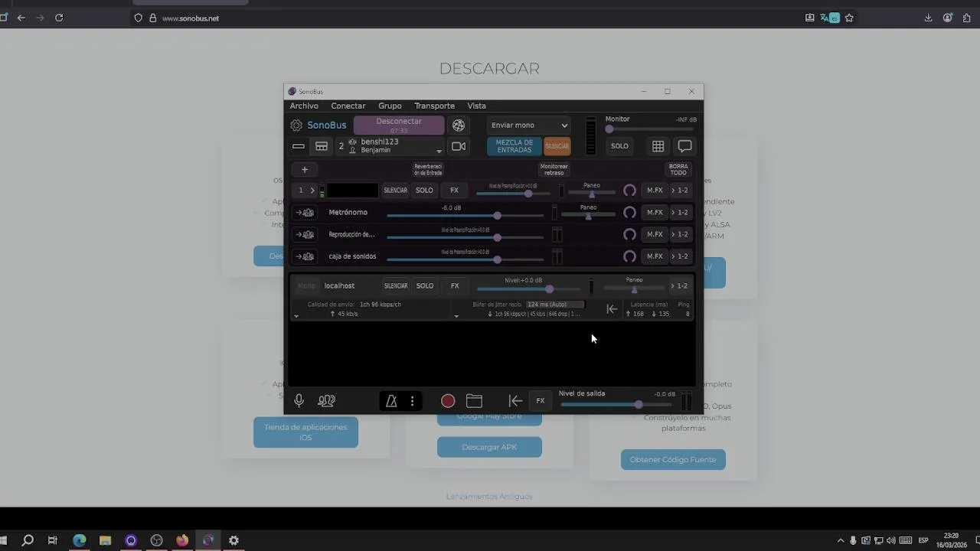Click input 1 monitor knob icon
Screen dimensions: 980x551
pyautogui.click(x=629, y=191)
